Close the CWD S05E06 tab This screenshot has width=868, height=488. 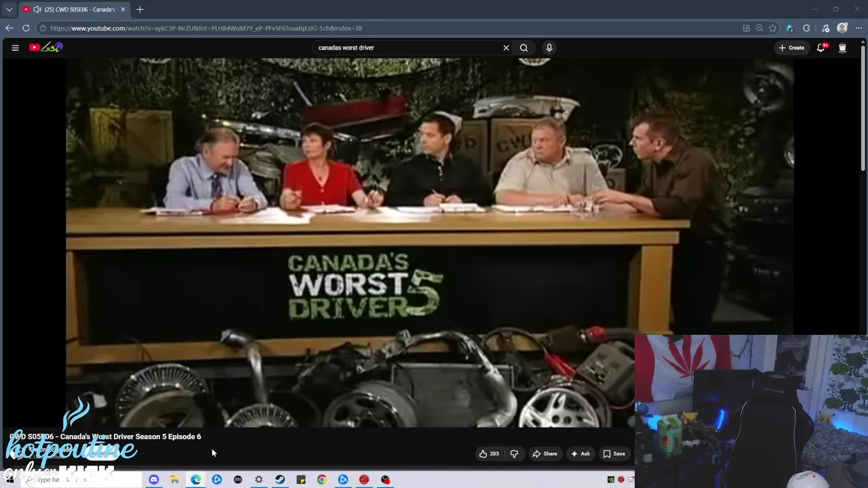point(123,9)
